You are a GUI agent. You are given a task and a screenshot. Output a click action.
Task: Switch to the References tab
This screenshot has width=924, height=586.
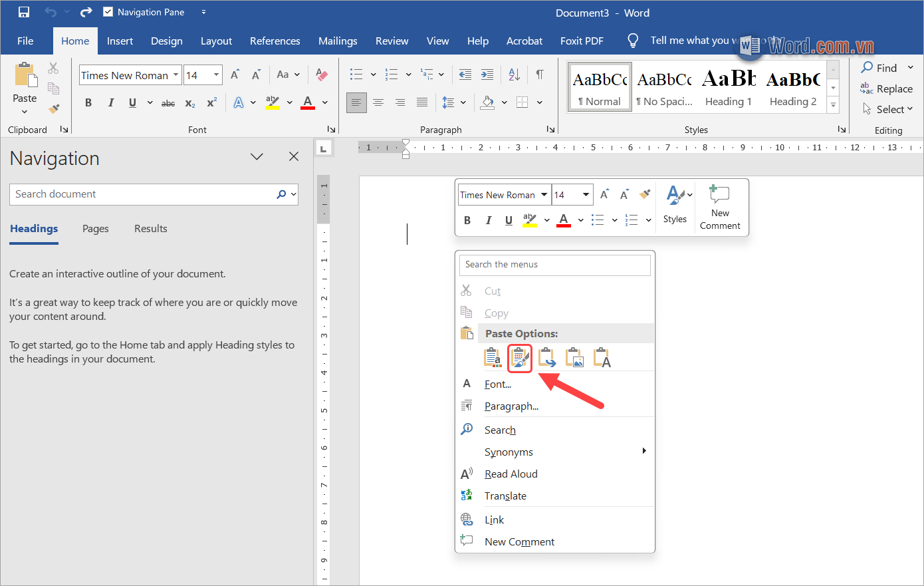tap(275, 41)
